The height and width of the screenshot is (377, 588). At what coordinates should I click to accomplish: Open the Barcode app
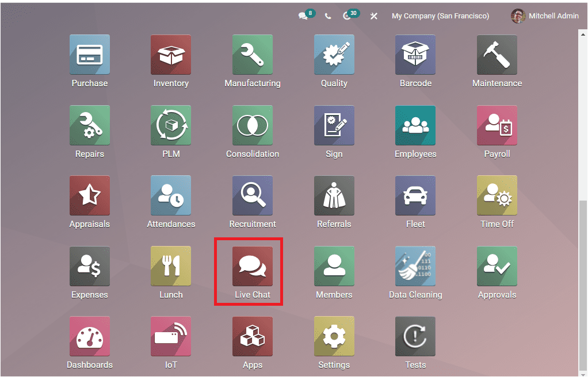tap(415, 55)
